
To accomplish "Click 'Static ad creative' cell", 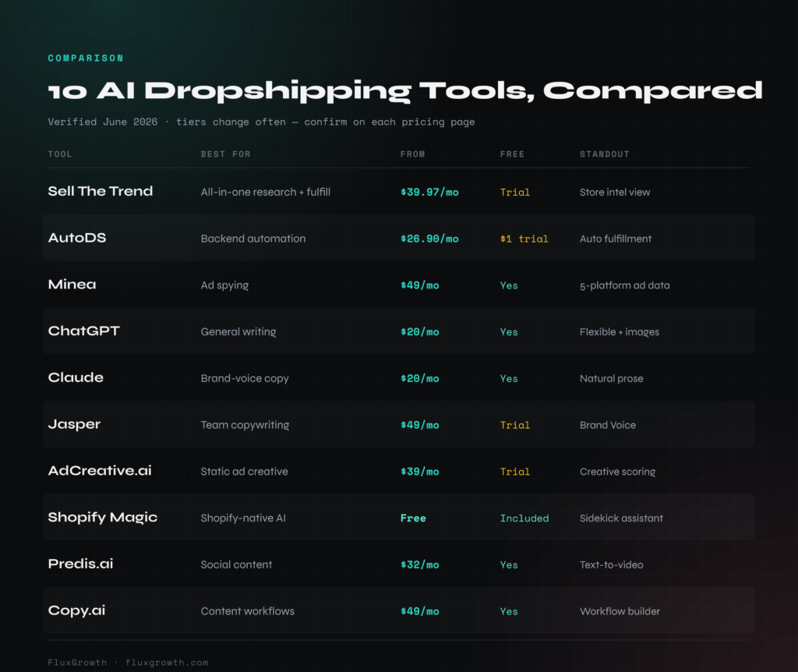I will pos(244,472).
